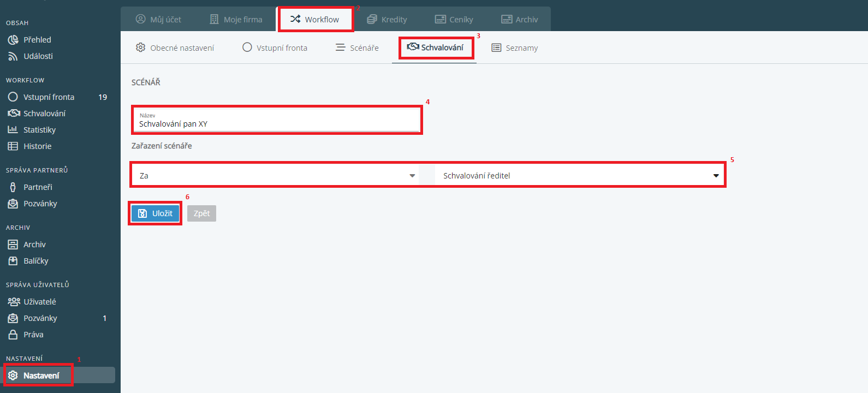
Task: Open Práva lock icon
Action: 13,335
